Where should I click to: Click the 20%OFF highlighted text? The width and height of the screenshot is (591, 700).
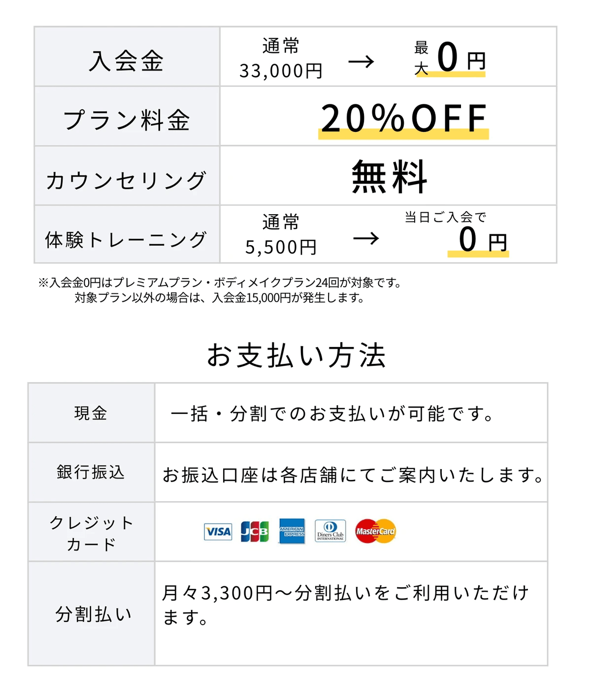coord(403,119)
